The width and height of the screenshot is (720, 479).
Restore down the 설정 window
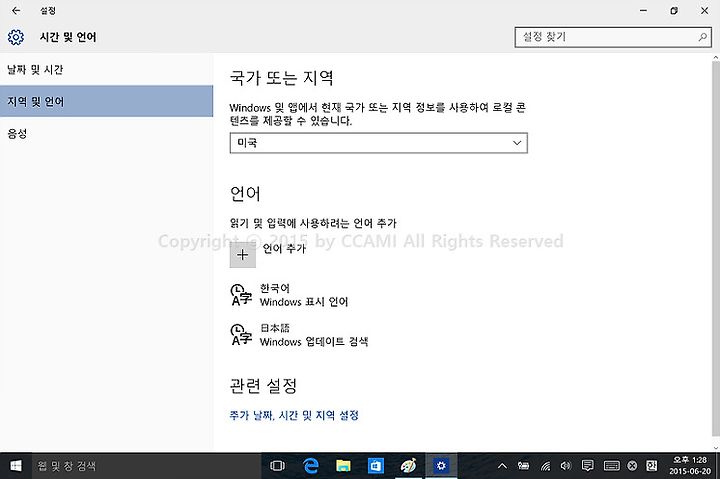tap(674, 11)
